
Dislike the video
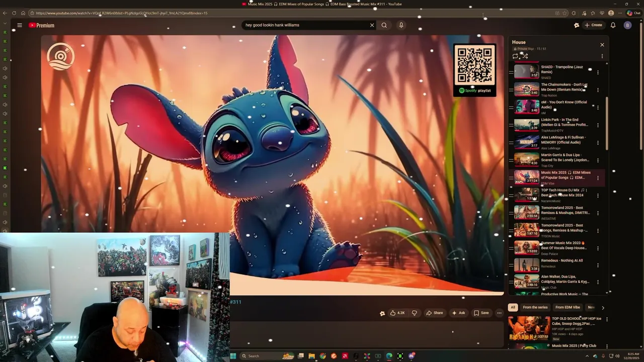coord(414,313)
